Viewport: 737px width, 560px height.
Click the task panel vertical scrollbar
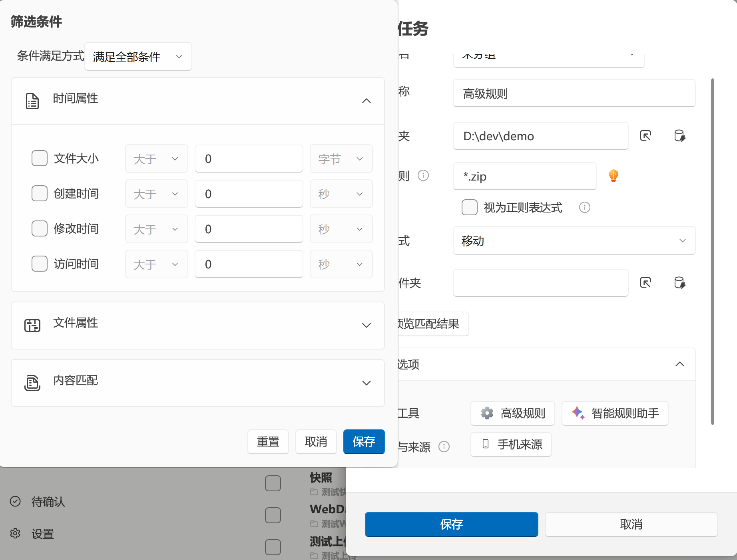click(x=712, y=252)
